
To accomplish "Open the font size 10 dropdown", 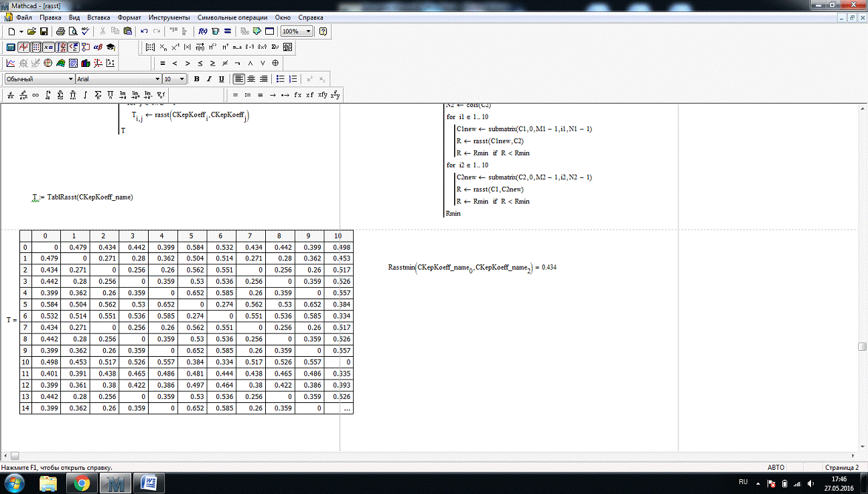I will click(x=182, y=79).
